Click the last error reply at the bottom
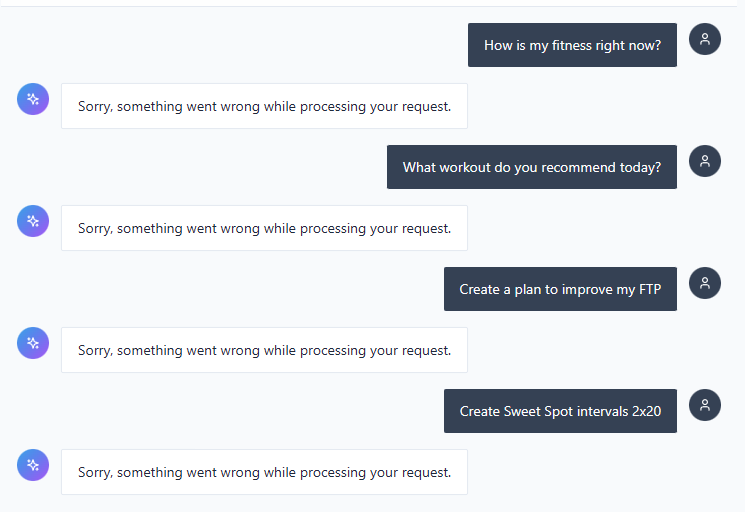Image resolution: width=745 pixels, height=512 pixels. click(264, 472)
